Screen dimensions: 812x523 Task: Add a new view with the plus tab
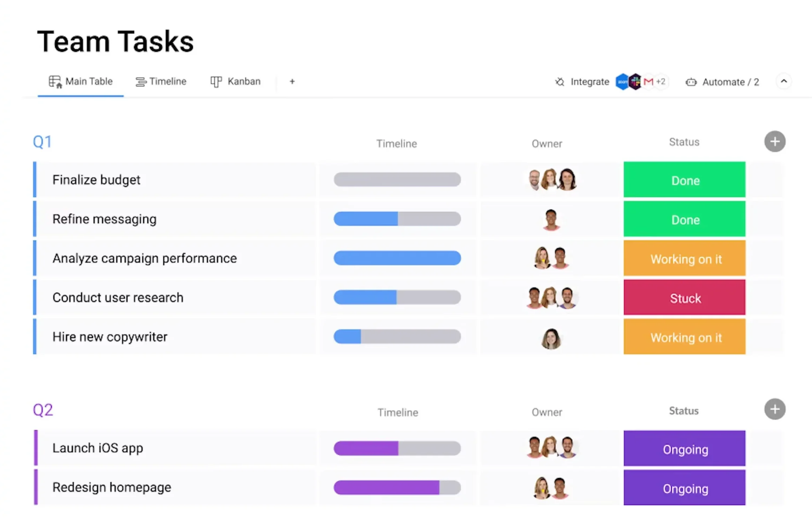(292, 81)
